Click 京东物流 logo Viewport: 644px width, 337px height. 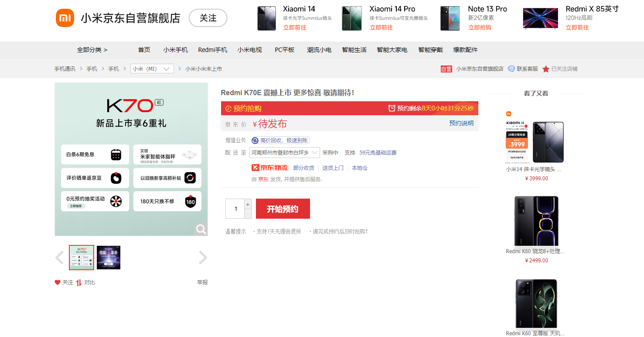270,168
